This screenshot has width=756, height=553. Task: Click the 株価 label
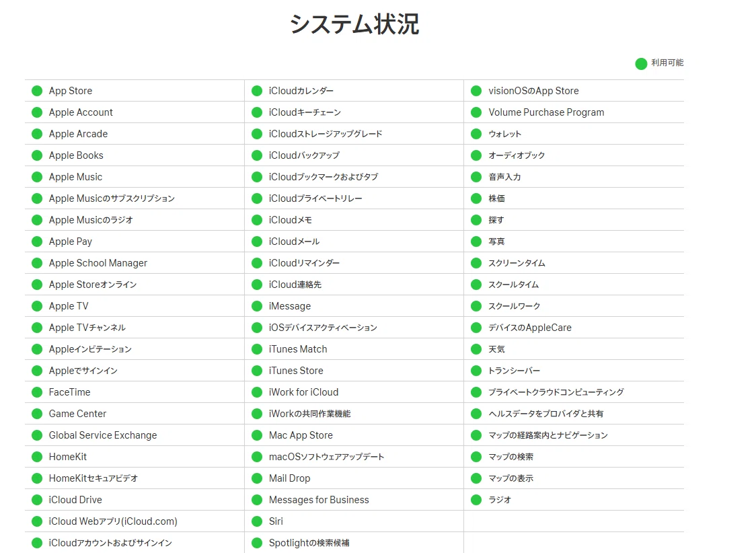coord(496,198)
